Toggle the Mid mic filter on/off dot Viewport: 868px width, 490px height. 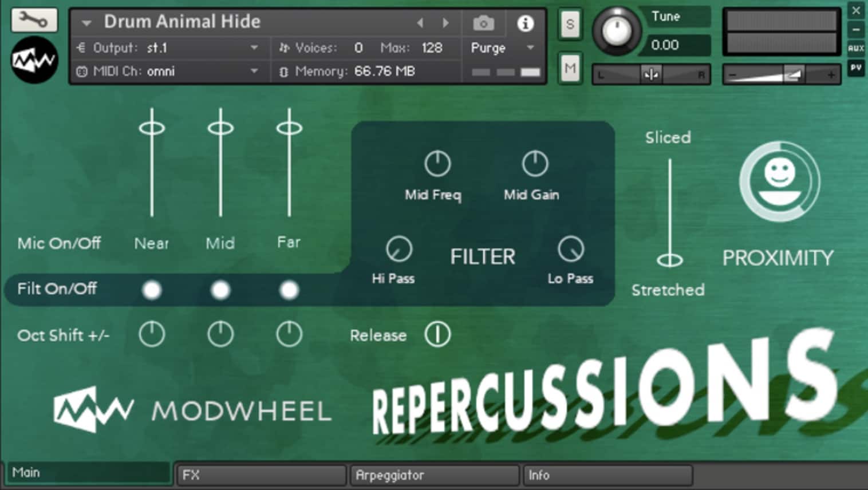click(x=220, y=290)
